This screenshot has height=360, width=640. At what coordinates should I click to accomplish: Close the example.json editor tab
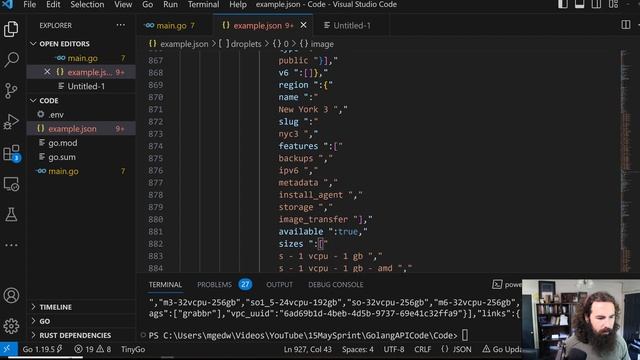[303, 25]
